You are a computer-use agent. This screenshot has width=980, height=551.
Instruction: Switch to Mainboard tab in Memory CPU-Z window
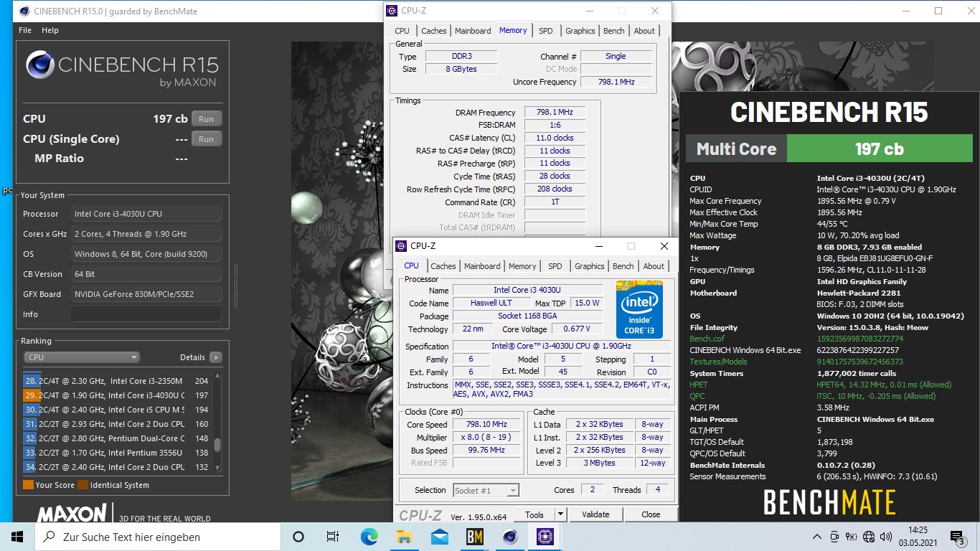click(473, 31)
